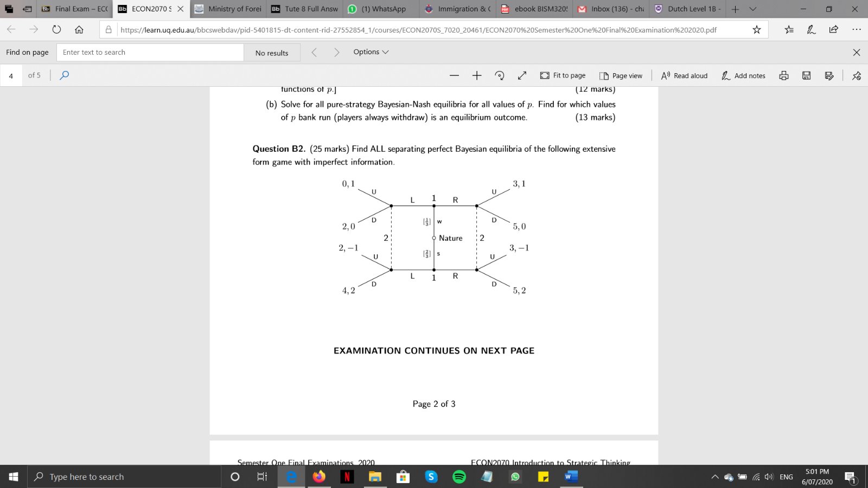This screenshot has width=868, height=488.
Task: Adjust system volume from the tray
Action: pos(768,477)
